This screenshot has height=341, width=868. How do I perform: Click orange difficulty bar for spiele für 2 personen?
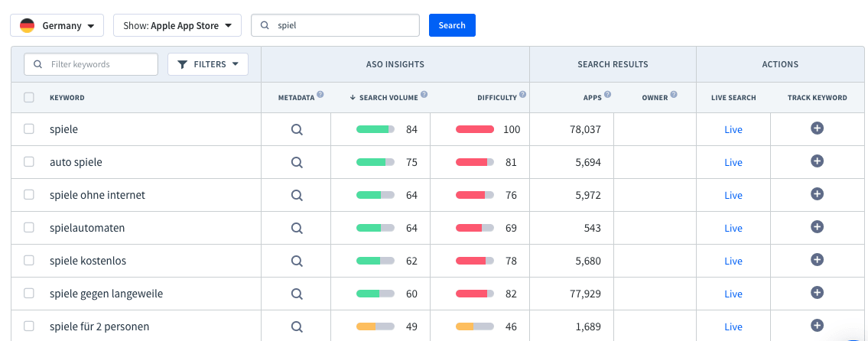(x=475, y=326)
